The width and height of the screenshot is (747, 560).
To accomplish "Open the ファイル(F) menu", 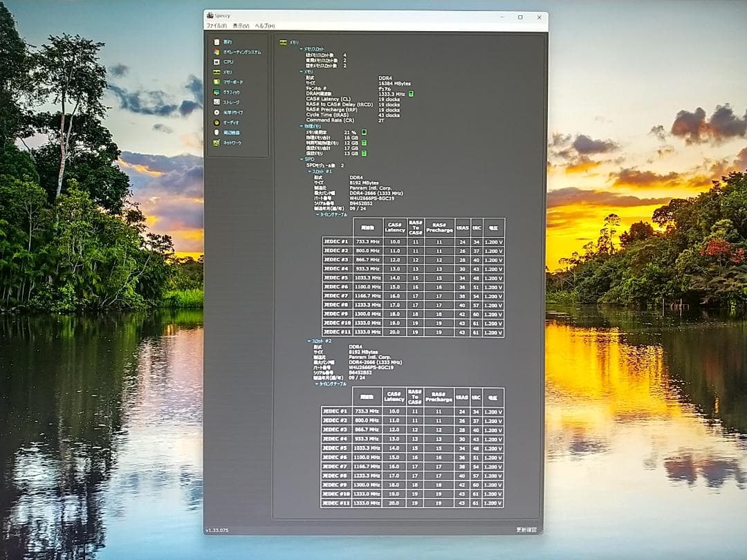I will [x=216, y=26].
